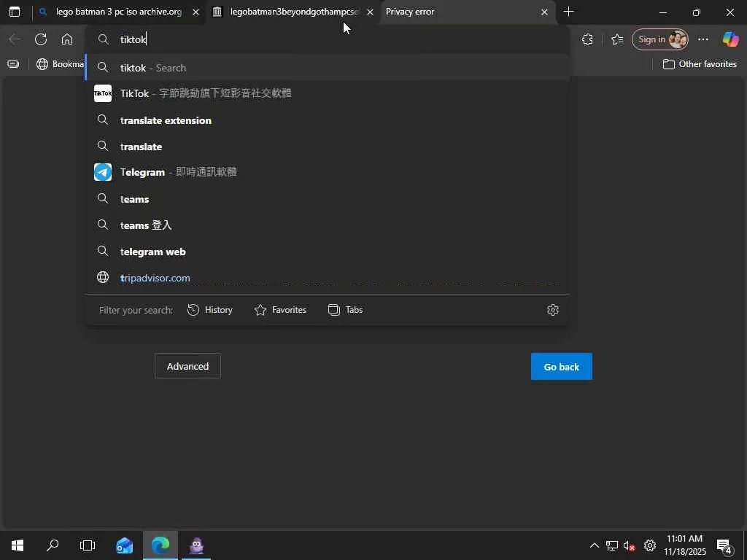
Task: Click in the address bar with tiktok
Action: pyautogui.click(x=328, y=39)
